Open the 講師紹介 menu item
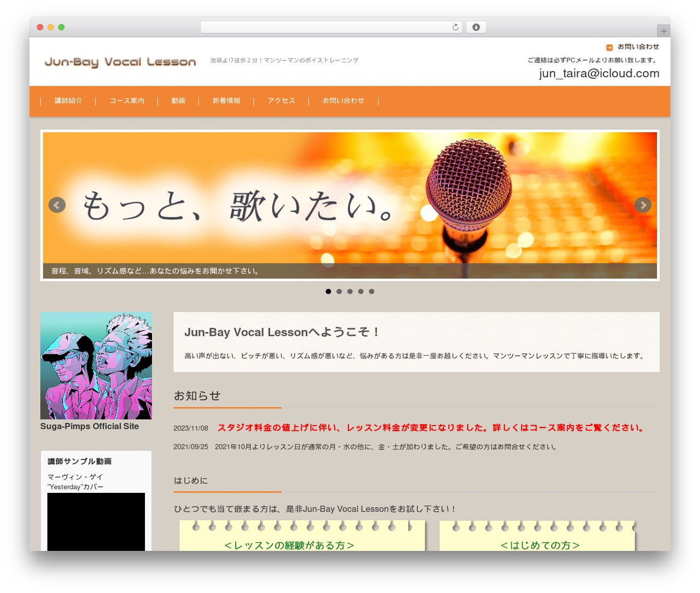The image size is (700, 593). click(x=68, y=101)
